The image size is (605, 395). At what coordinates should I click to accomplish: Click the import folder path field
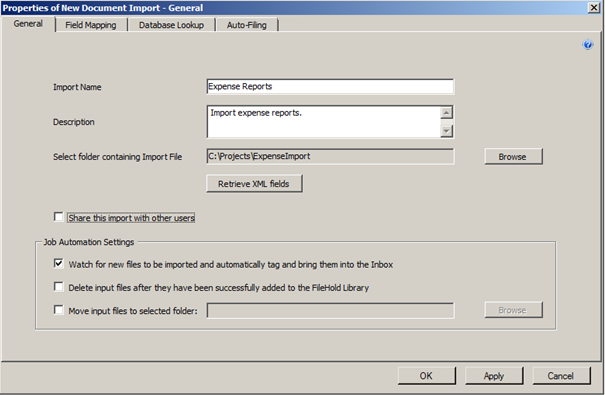pos(330,156)
